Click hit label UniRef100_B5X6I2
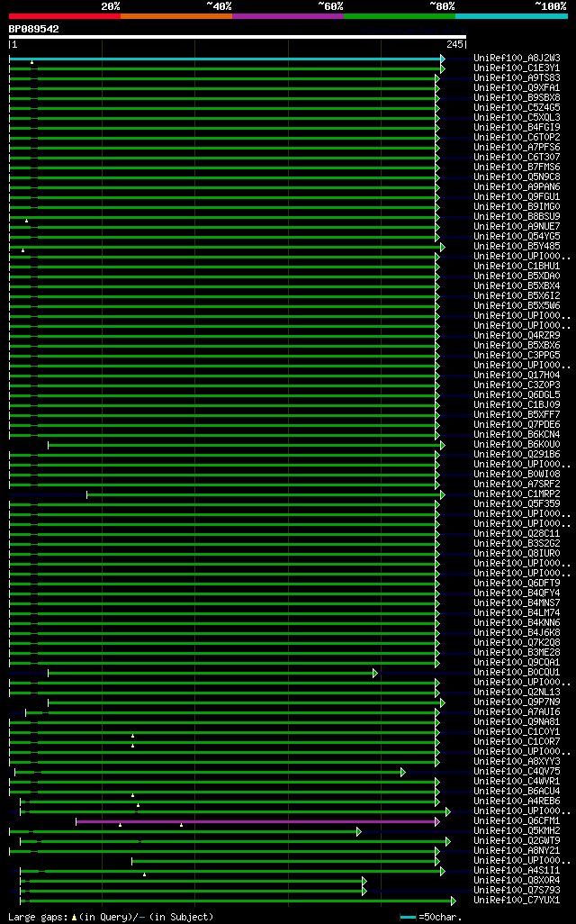 click(x=517, y=295)
